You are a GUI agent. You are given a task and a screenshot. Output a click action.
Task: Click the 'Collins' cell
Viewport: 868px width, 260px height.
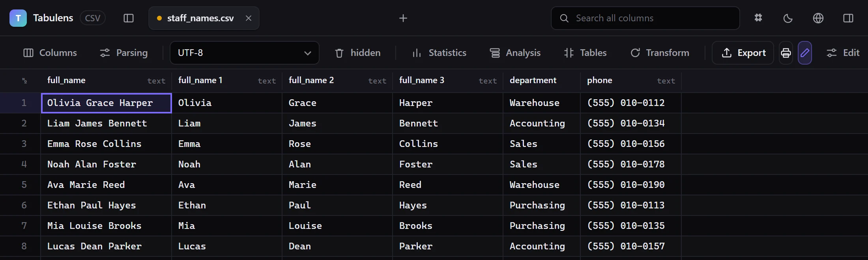pos(448,144)
